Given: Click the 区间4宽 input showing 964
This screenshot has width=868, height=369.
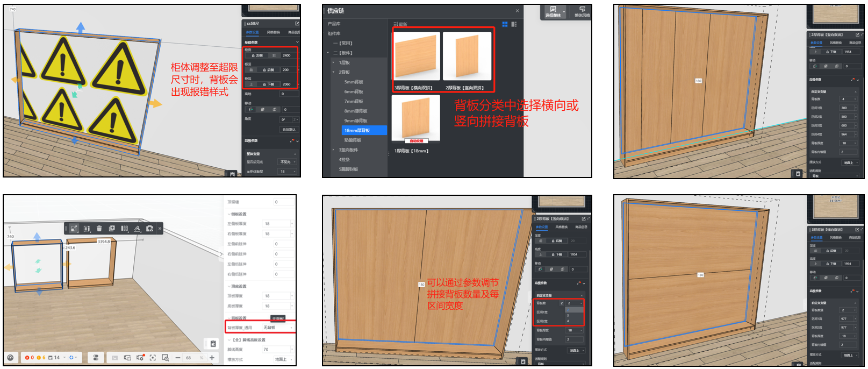Looking at the screenshot, I should 848,134.
